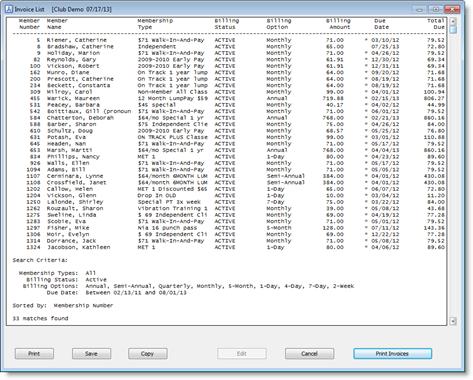Click 'Vibration Training 1' membership type
This screenshot has width=473, height=380.
coord(172,209)
